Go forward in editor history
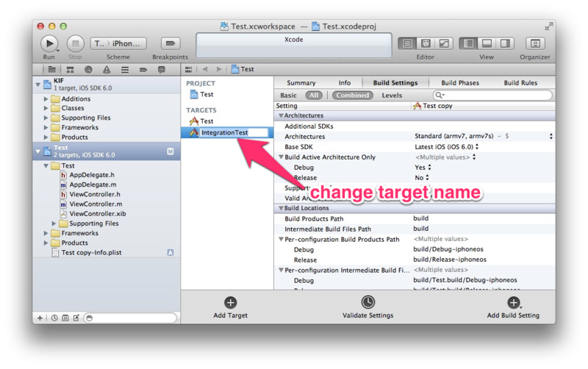The image size is (588, 369). 219,69
